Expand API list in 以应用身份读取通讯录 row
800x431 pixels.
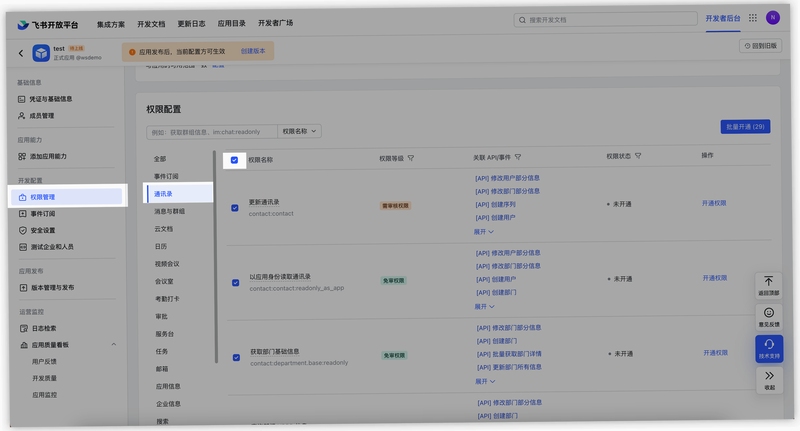coord(485,307)
